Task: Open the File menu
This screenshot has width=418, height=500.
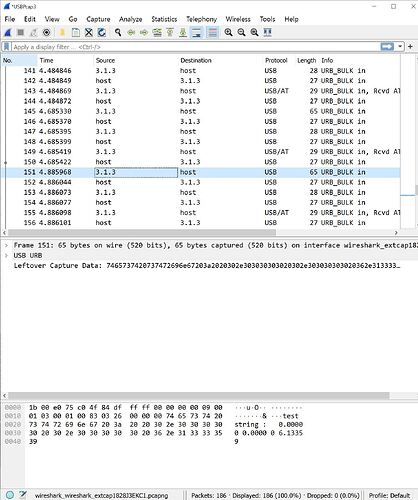Action: click(10, 19)
